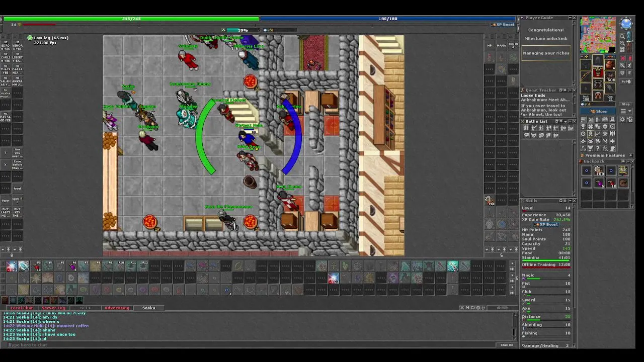Click the XP Boost button in Skills panel

547,225
